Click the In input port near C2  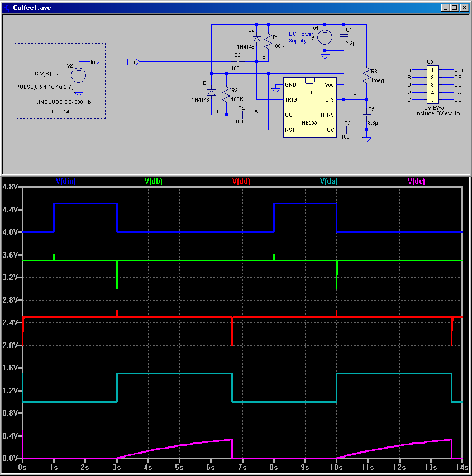click(134, 62)
